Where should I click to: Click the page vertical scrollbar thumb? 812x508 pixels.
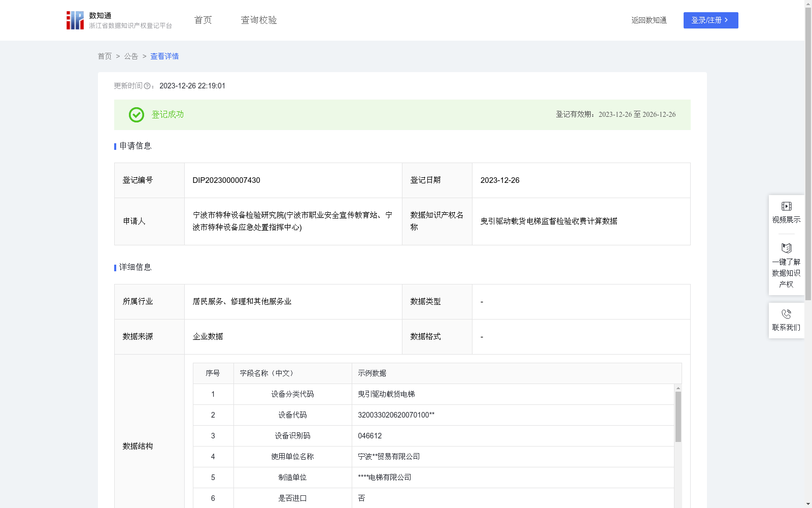point(808,154)
